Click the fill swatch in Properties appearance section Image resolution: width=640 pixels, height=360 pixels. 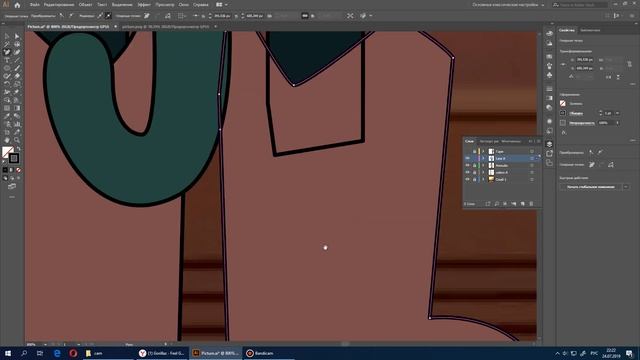point(563,104)
